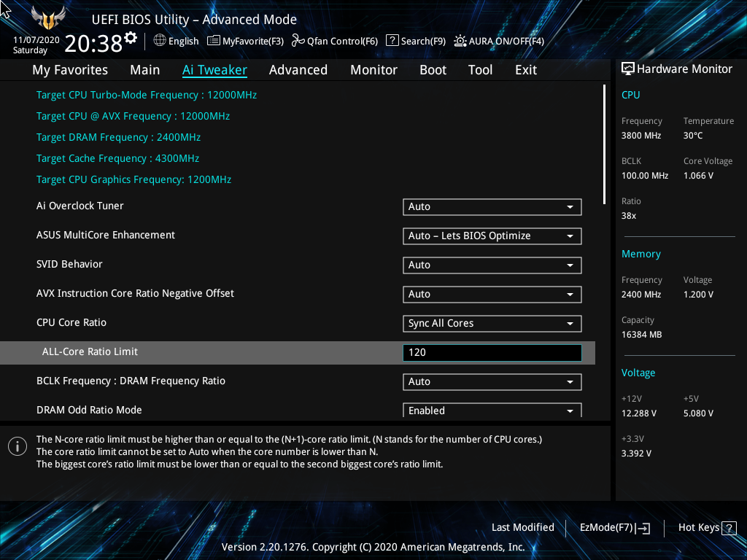Image resolution: width=747 pixels, height=560 pixels.
Task: Click ASUS MultiCore Enhancement label
Action: 106,235
